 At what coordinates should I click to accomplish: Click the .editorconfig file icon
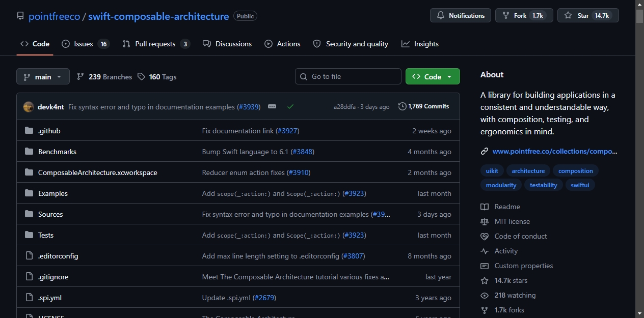pos(29,256)
